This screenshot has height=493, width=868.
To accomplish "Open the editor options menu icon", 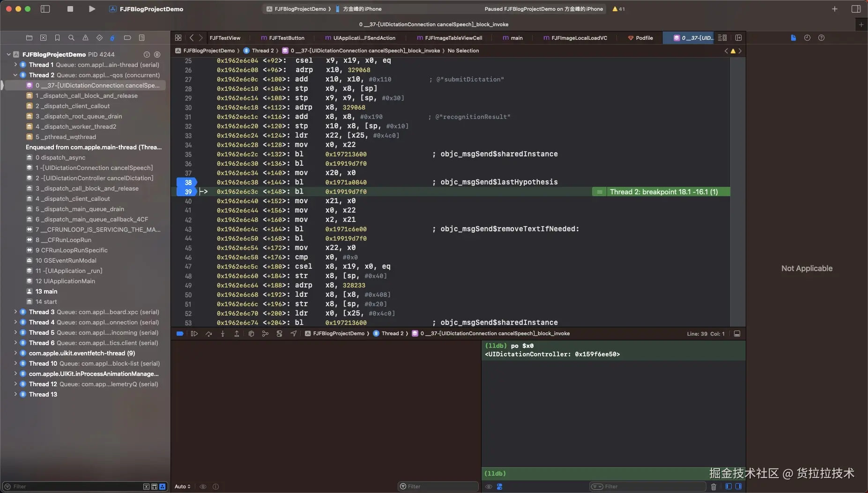I will (x=722, y=38).
